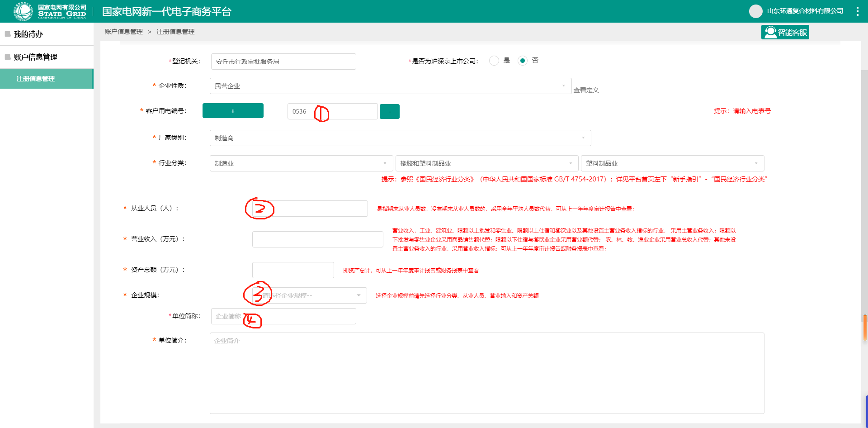Open the 厂家类别 dropdown

(x=400, y=138)
